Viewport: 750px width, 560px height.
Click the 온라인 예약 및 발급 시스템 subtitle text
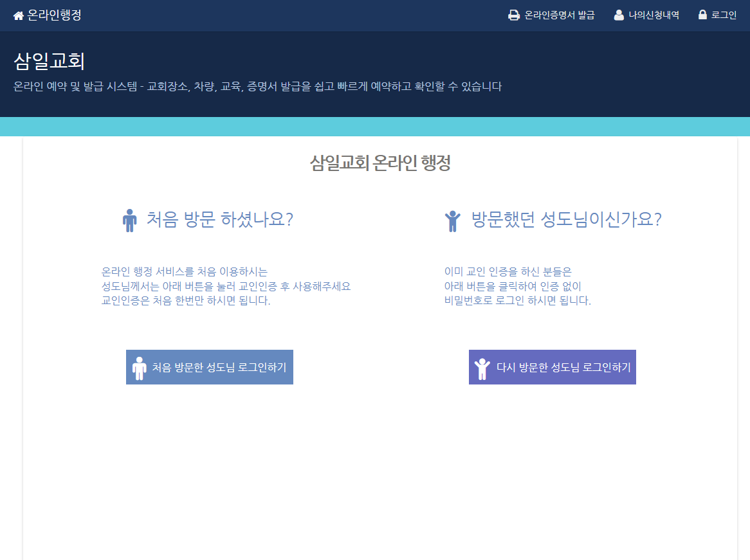pyautogui.click(x=257, y=86)
